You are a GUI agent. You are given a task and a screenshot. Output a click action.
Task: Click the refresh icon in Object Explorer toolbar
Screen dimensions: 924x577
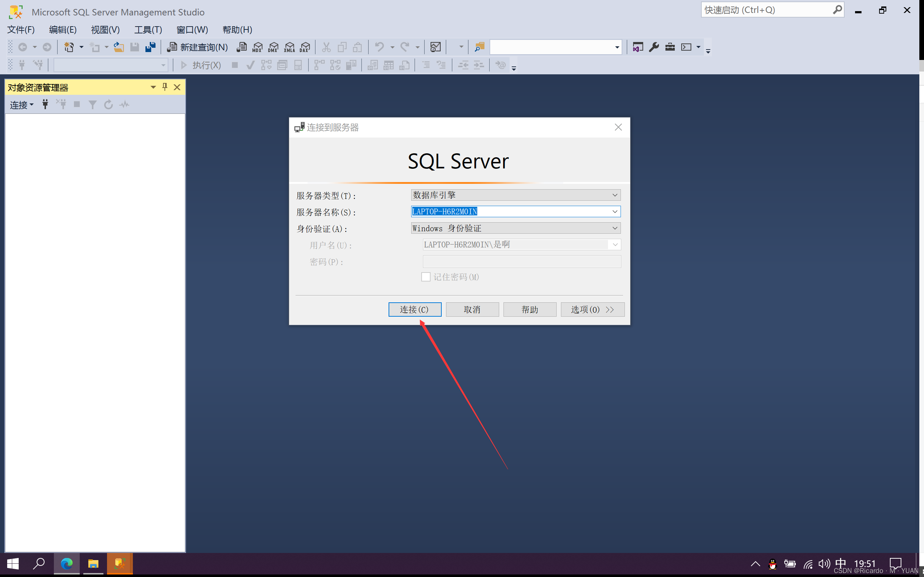pos(108,104)
